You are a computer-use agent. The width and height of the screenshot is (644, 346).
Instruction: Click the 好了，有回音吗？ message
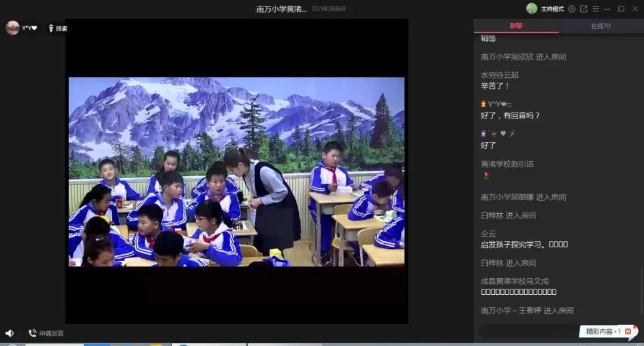point(510,116)
